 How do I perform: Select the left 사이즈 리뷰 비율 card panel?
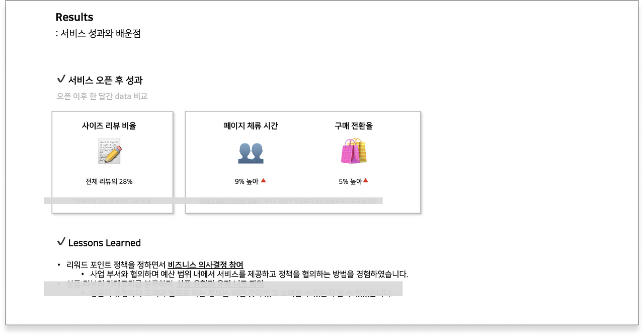(112, 161)
